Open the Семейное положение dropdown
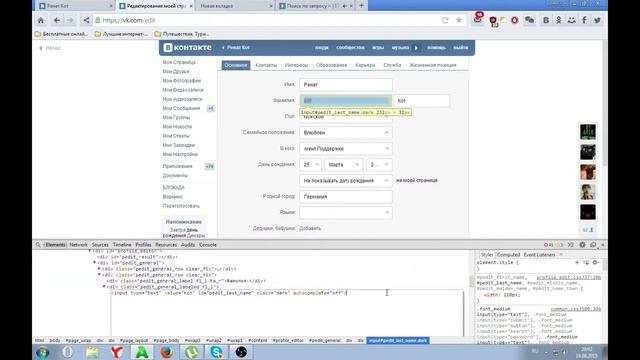This screenshot has width=640, height=360. click(346, 133)
